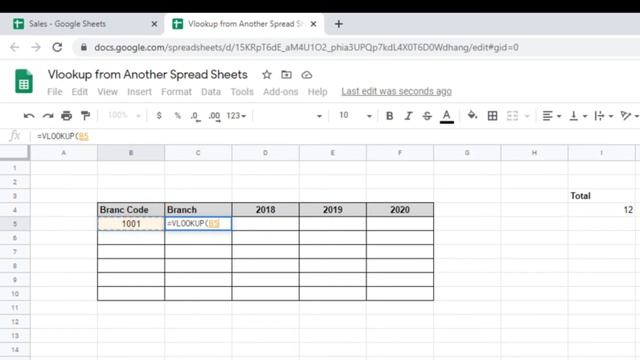Click the site lock icon

pyautogui.click(x=84, y=47)
